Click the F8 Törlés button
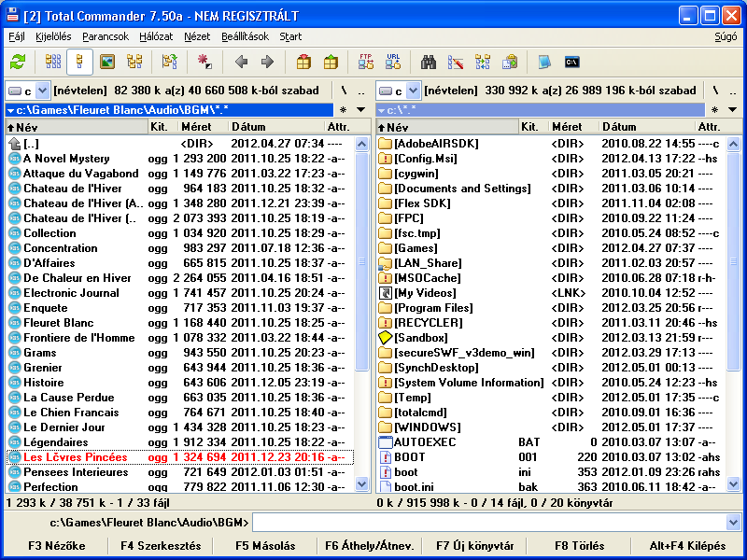The image size is (747, 560). click(579, 546)
